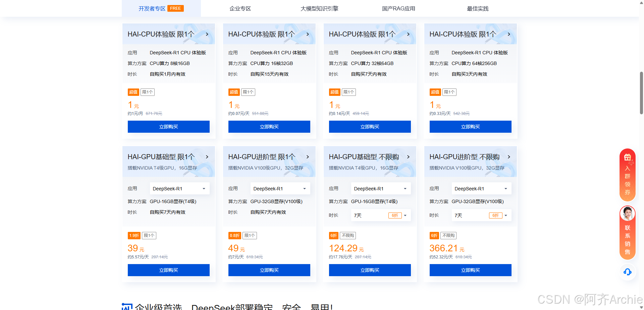Open 时长 7天 dropdown in GPU进阶型 不限购 card
644x310 pixels.
(482, 215)
